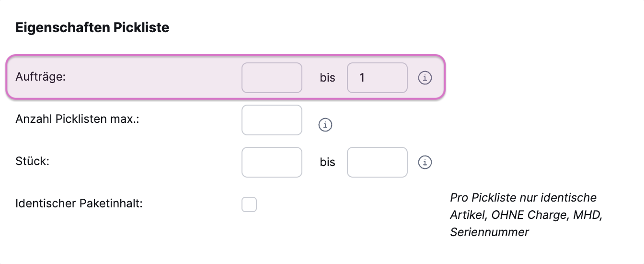Focus the Aufträge minimum input field
Viewport: 644px width, 264px height.
(272, 78)
